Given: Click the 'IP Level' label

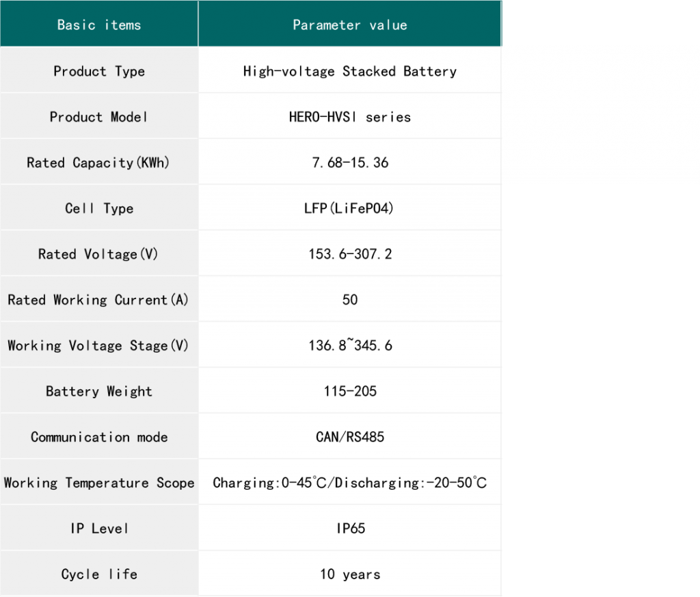Looking at the screenshot, I should (x=99, y=528).
